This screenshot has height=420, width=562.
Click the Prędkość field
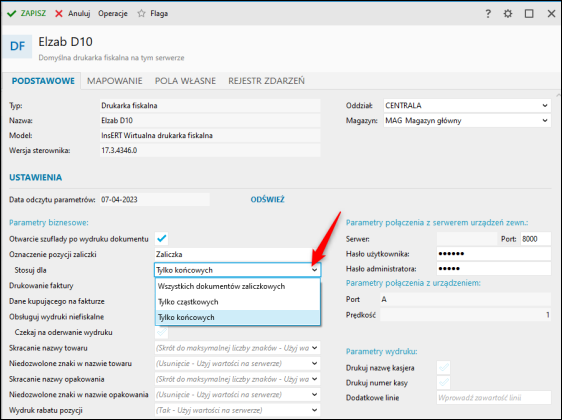point(465,315)
